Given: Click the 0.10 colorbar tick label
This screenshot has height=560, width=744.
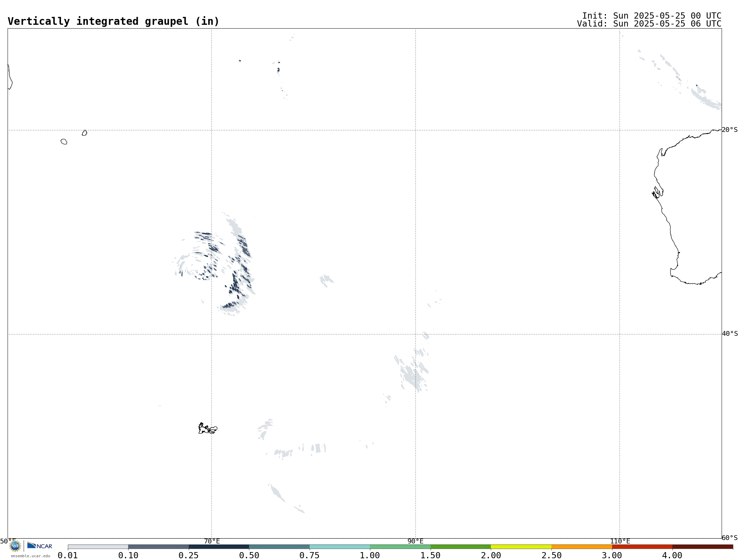Looking at the screenshot, I should click(x=128, y=556).
